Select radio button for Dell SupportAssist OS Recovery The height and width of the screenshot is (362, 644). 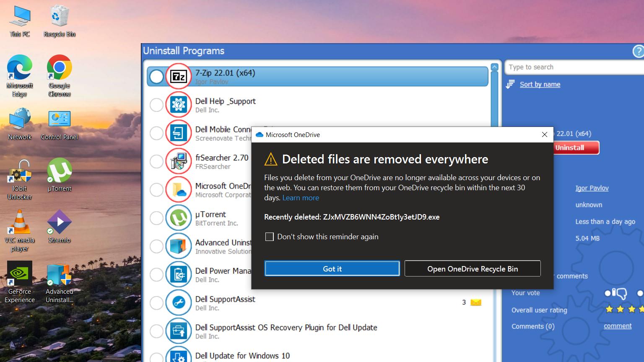[156, 331]
